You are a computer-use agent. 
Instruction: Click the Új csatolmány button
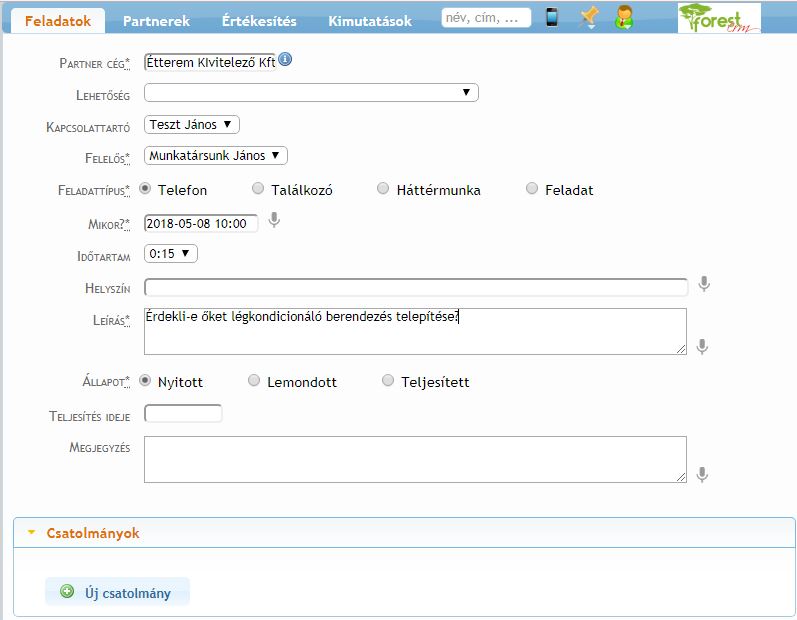click(x=117, y=592)
